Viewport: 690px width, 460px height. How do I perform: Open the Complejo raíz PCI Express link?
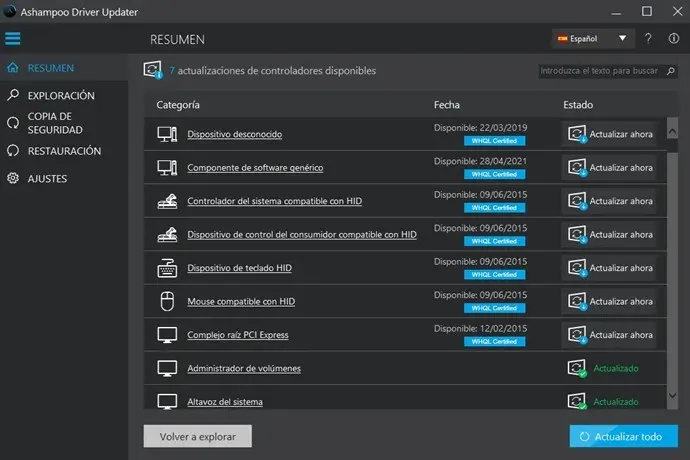238,335
